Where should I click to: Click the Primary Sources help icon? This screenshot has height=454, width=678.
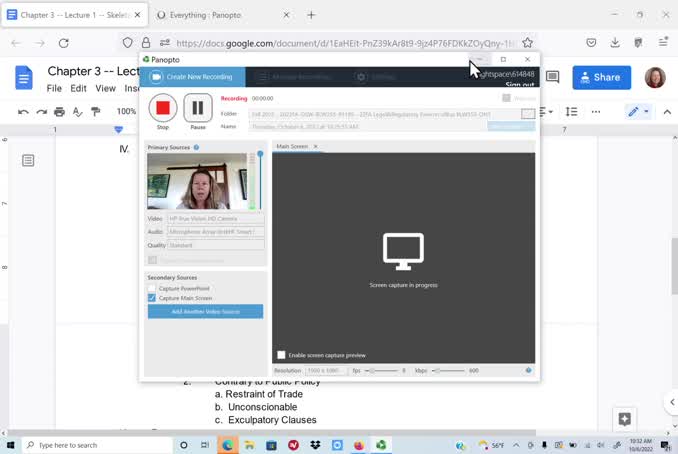[x=196, y=147]
